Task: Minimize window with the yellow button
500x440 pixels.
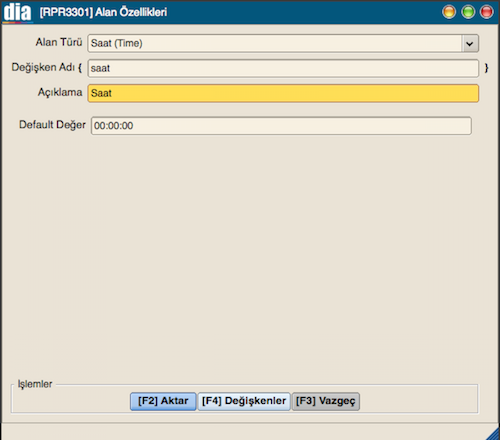Action: click(449, 12)
